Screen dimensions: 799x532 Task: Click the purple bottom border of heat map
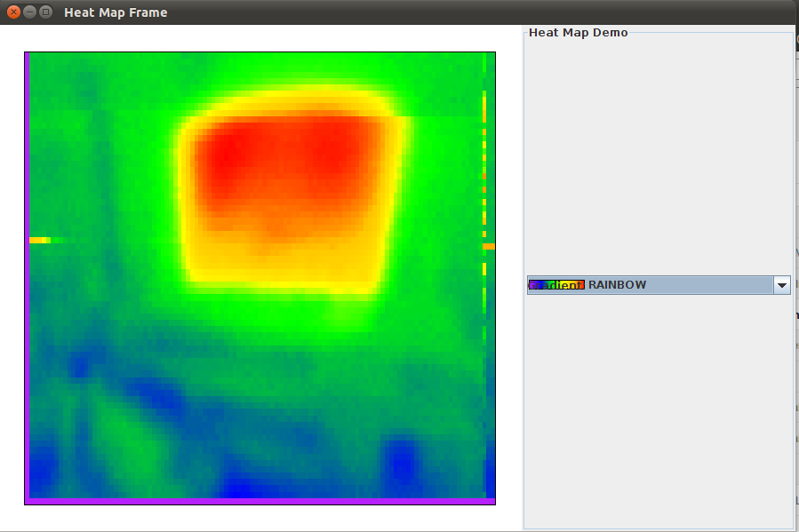(260, 501)
